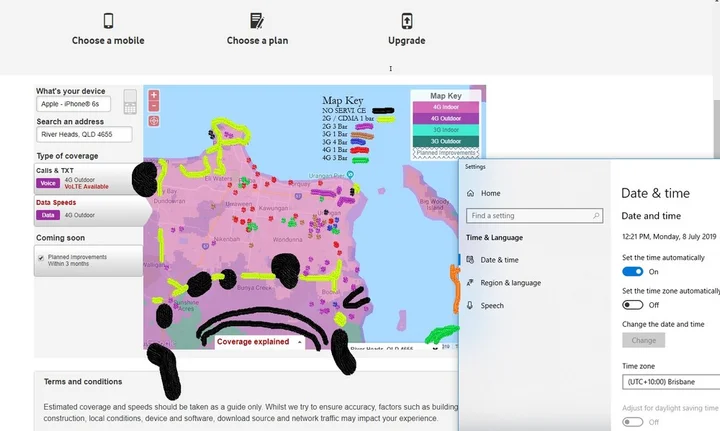Select Region & language settings page
The height and width of the screenshot is (431, 720).
tap(510, 283)
